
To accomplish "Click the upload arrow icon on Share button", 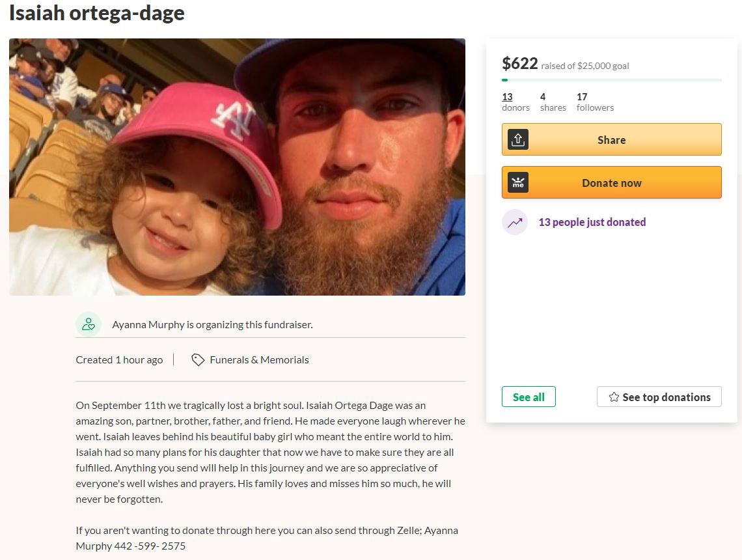I will point(518,140).
